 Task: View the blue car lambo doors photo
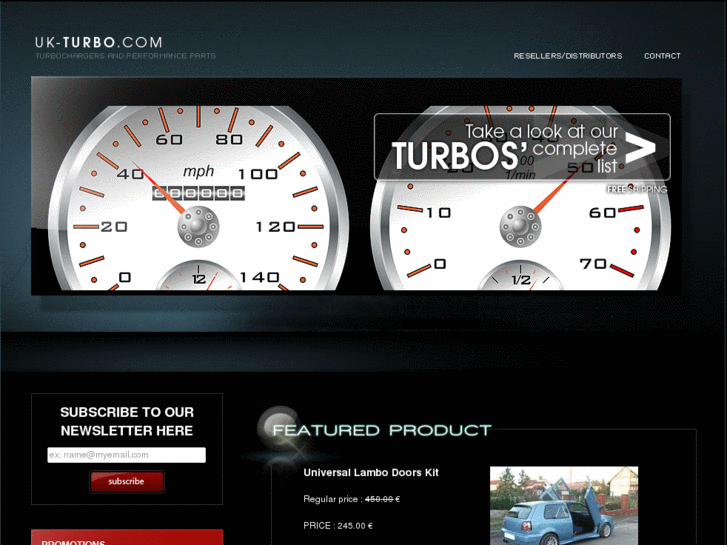point(564,506)
